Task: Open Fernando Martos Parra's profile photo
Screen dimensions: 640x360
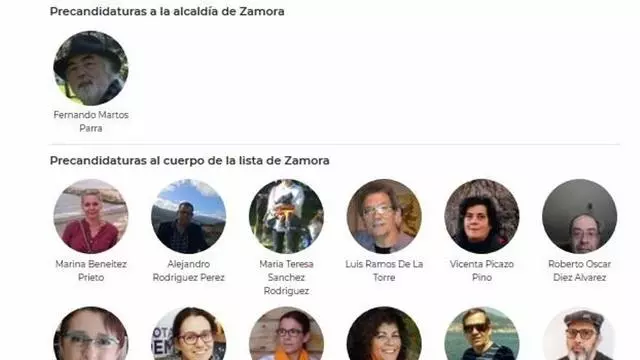Action: pyautogui.click(x=91, y=68)
